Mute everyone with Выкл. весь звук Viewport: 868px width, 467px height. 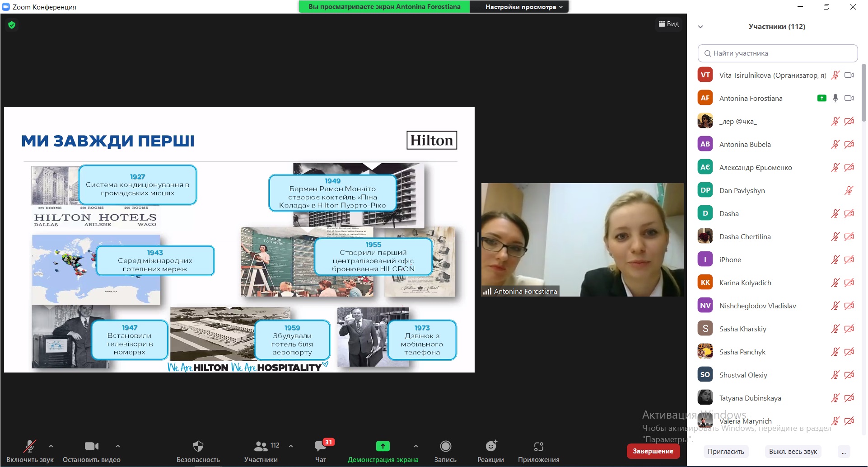pos(793,451)
